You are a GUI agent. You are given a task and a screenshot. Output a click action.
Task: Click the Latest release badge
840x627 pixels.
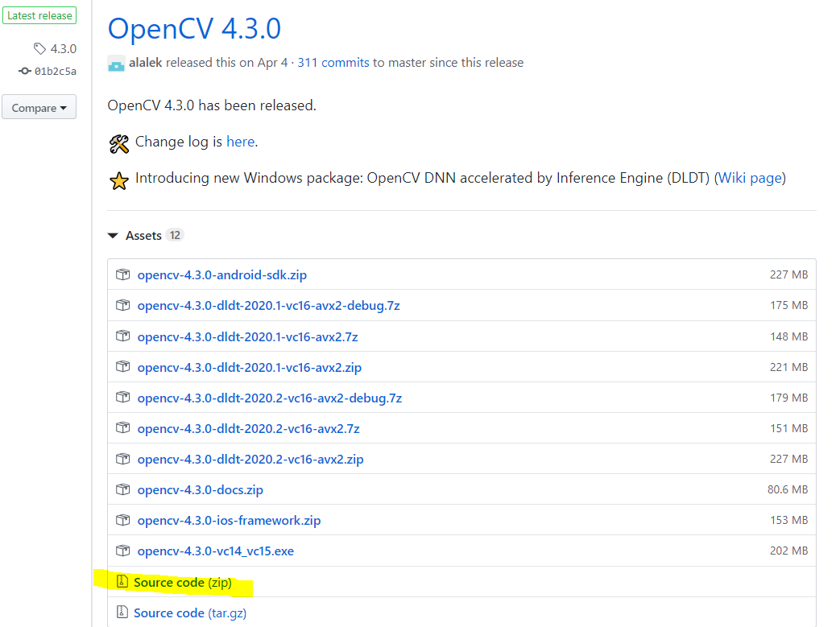(39, 15)
